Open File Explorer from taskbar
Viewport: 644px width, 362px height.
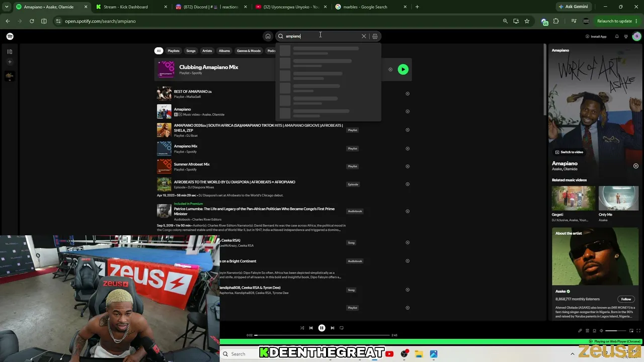coord(419,354)
